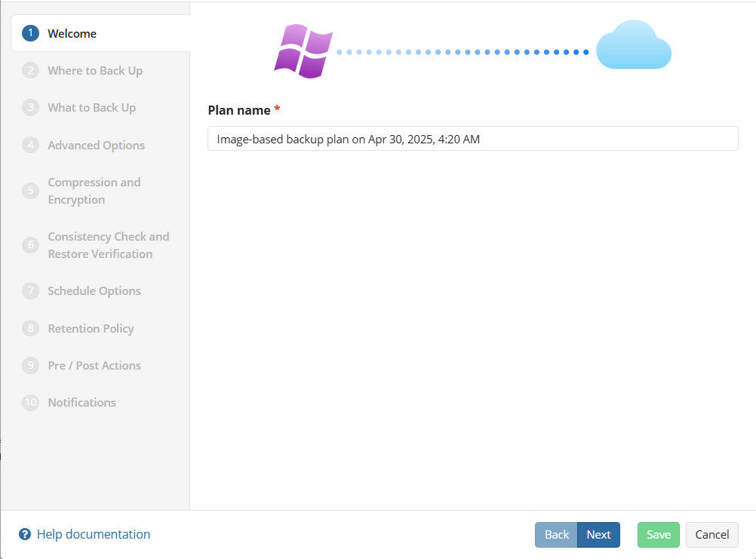The height and width of the screenshot is (559, 756).
Task: Click the step 10 number badge
Action: tap(30, 402)
